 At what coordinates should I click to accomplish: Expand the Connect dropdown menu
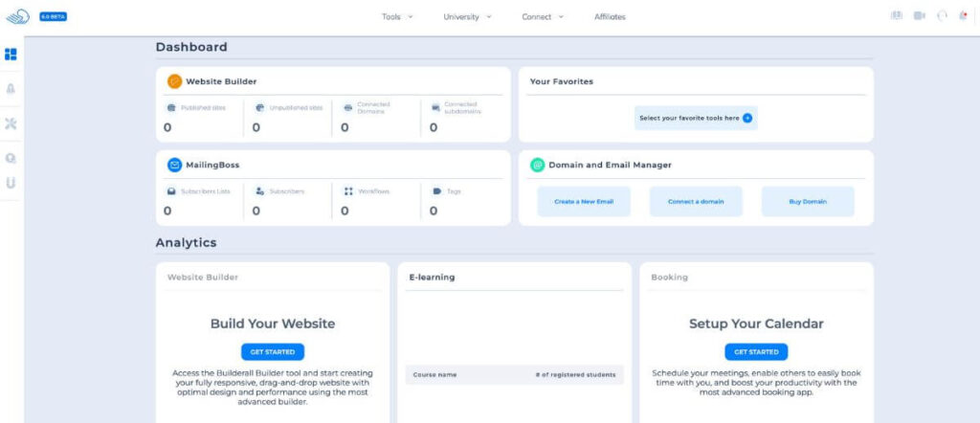(543, 17)
